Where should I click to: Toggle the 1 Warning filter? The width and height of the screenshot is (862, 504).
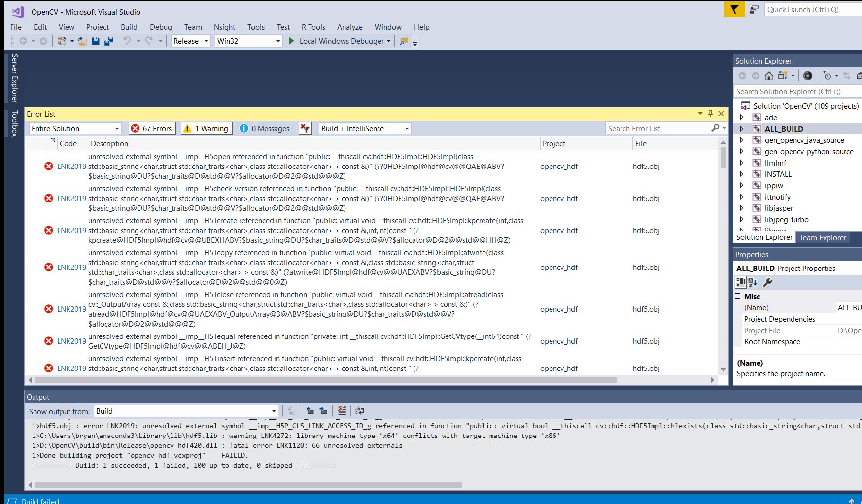pyautogui.click(x=206, y=129)
